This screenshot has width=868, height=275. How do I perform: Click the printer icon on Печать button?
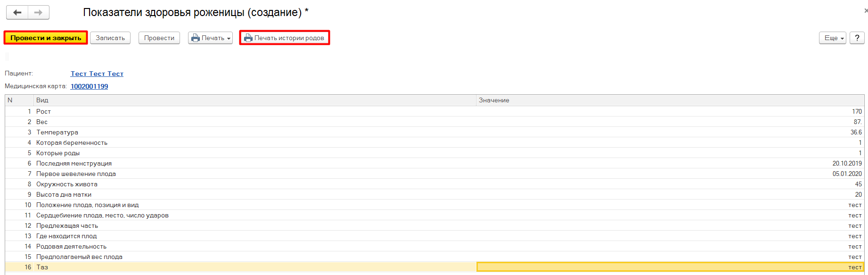point(195,38)
